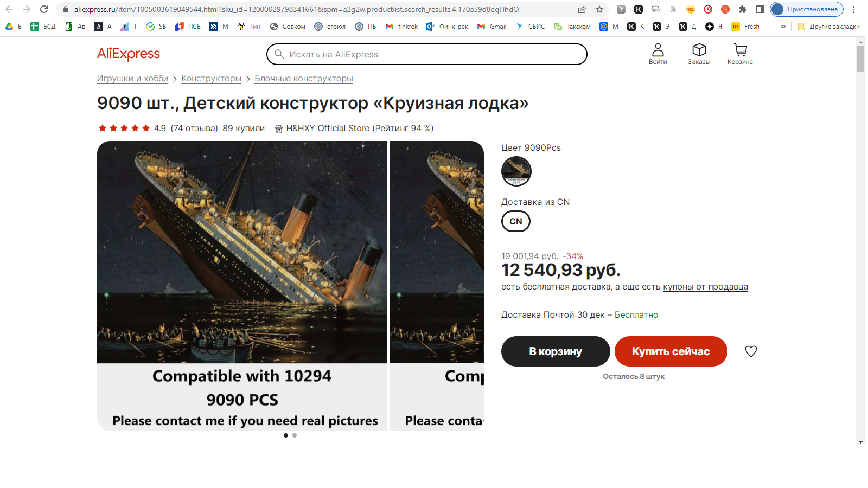Bookmark this page with star icon
Screen dimensions: 868x488
click(x=599, y=9)
